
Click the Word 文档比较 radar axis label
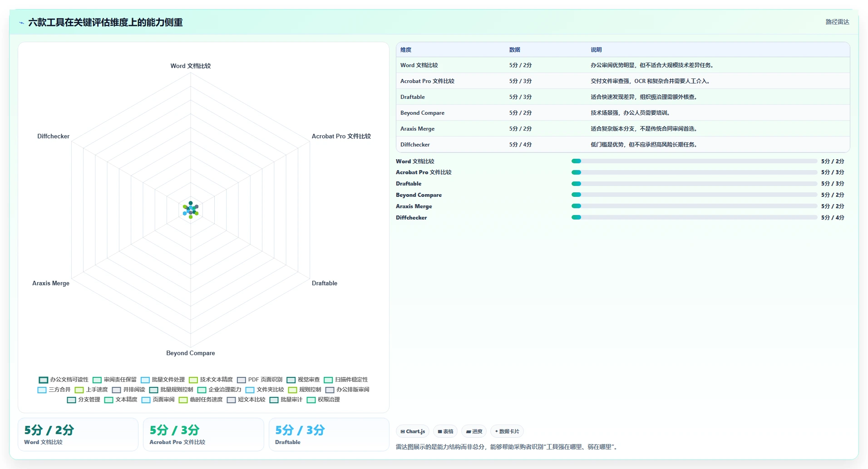[x=191, y=66]
